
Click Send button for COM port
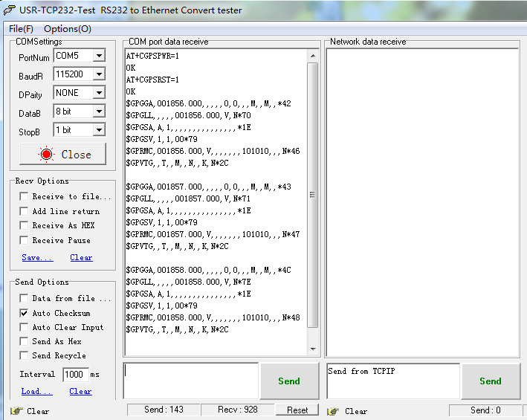tap(289, 381)
